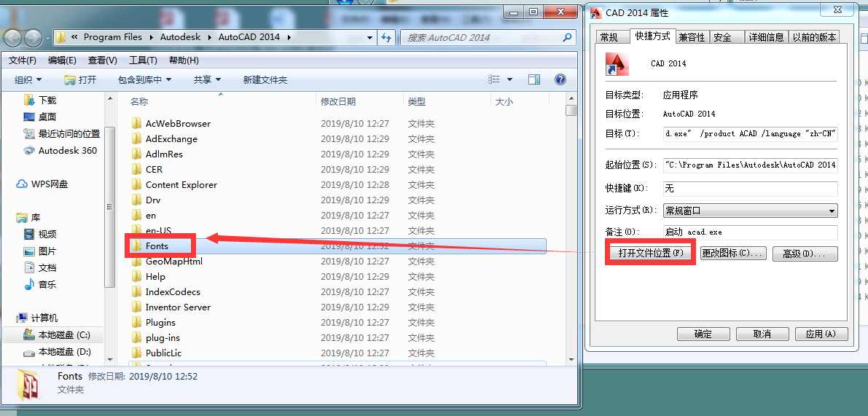Switch to the 兼容性 tab
The height and width of the screenshot is (416, 868).
691,37
